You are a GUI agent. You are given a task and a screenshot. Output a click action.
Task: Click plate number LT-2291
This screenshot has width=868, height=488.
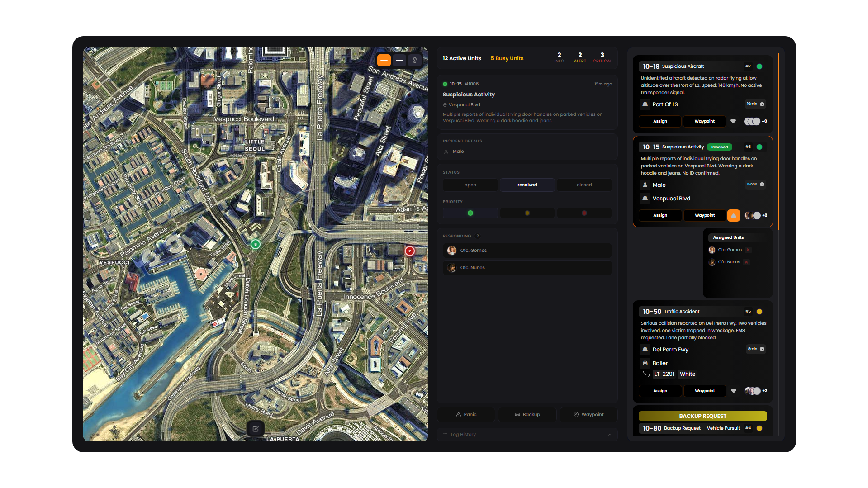[x=664, y=374]
